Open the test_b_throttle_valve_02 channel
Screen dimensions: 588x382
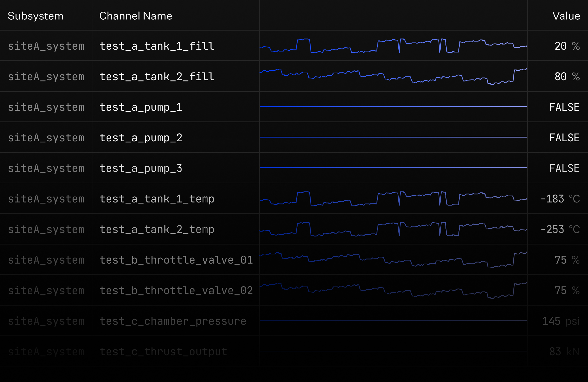176,291
